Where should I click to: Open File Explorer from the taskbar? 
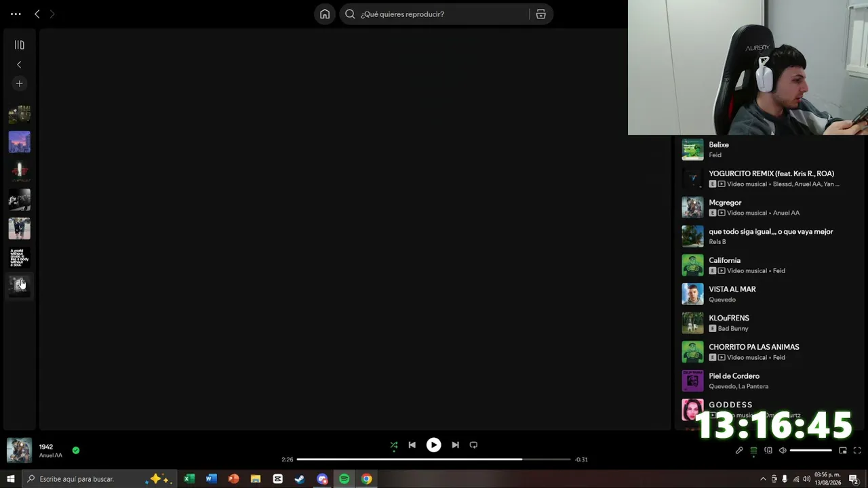256,479
